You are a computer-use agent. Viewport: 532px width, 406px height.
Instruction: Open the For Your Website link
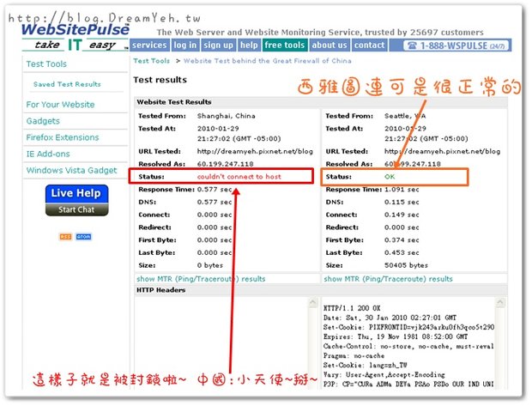click(x=60, y=105)
